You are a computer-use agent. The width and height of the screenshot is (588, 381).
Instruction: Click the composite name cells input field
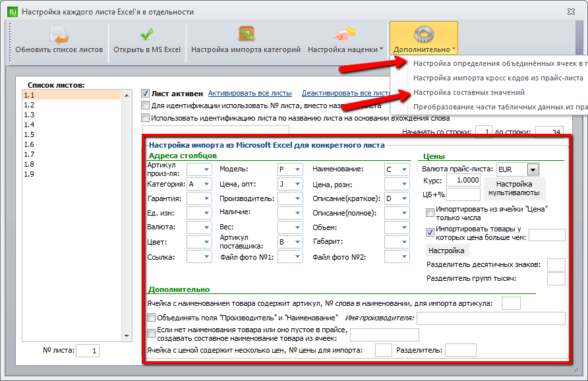coord(384,335)
